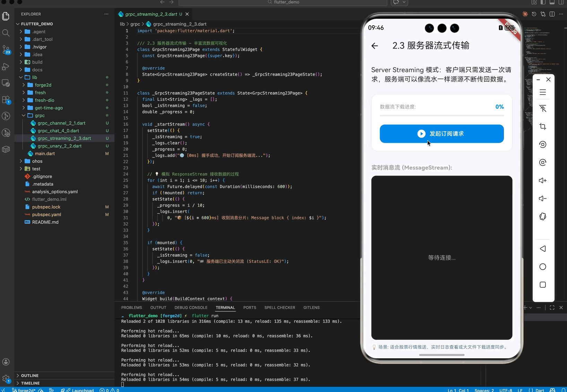Select the Search icon in the activity bar
This screenshot has height=392, width=567.
click(6, 33)
